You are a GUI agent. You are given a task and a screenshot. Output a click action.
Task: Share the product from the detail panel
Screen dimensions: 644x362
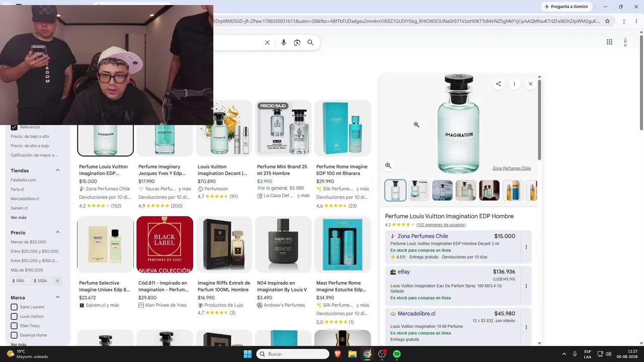tap(498, 84)
